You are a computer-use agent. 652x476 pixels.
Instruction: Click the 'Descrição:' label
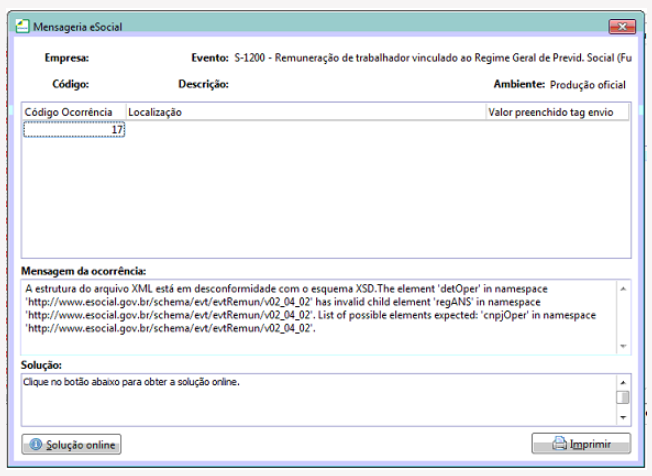tap(203, 84)
